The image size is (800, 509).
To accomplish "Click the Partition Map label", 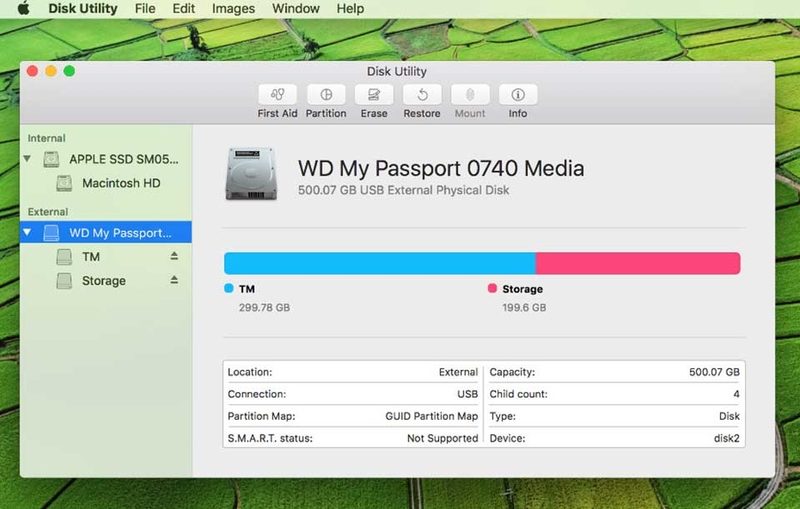I will point(261,416).
